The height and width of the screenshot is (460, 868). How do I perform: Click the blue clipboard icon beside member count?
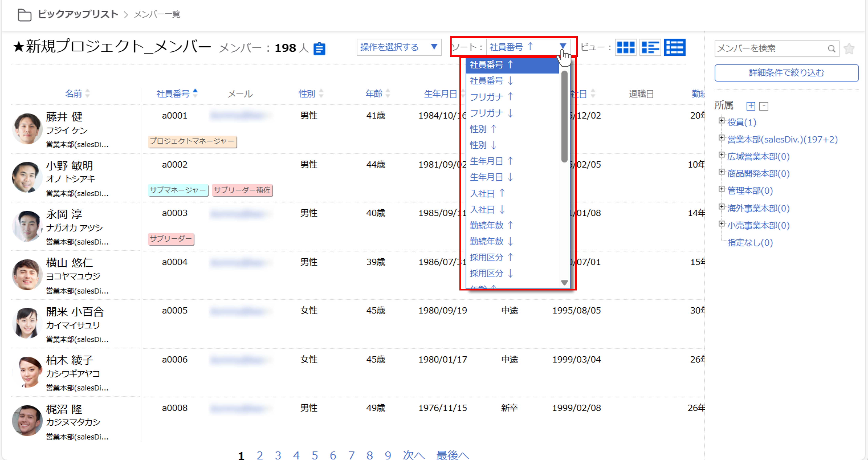coord(319,49)
